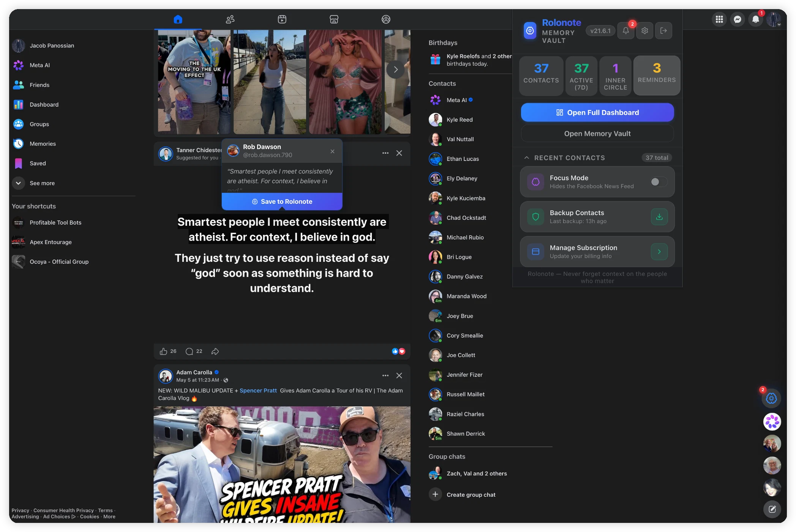The image size is (796, 532).
Task: Open Meta AI from left sidebar
Action: pos(39,65)
